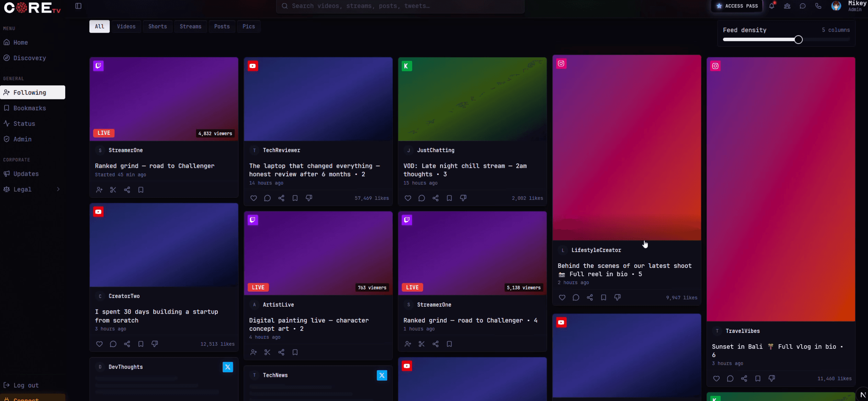Open the friends/people icon in header

tap(787, 6)
